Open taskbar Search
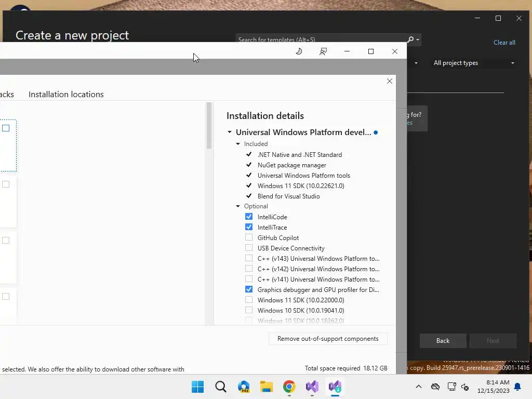The height and width of the screenshot is (399, 532). point(220,387)
